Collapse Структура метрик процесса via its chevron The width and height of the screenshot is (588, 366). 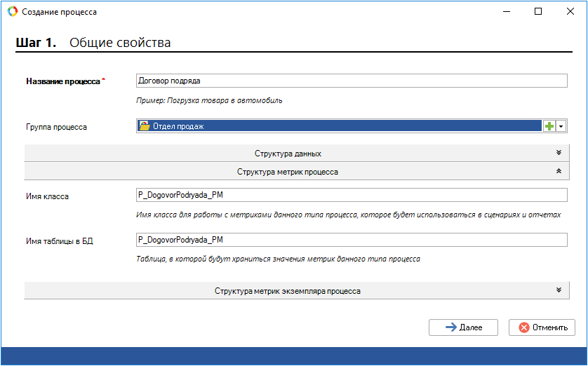point(559,171)
